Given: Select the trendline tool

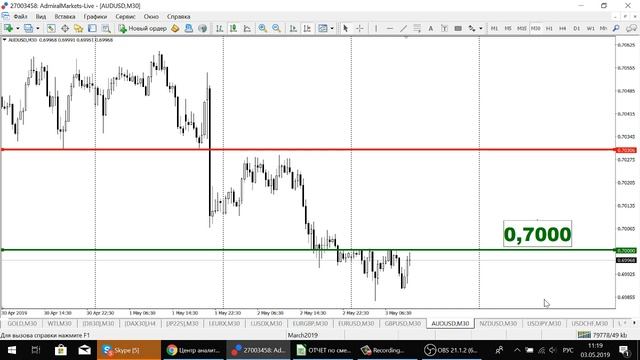Looking at the screenshot, I should click(403, 28).
